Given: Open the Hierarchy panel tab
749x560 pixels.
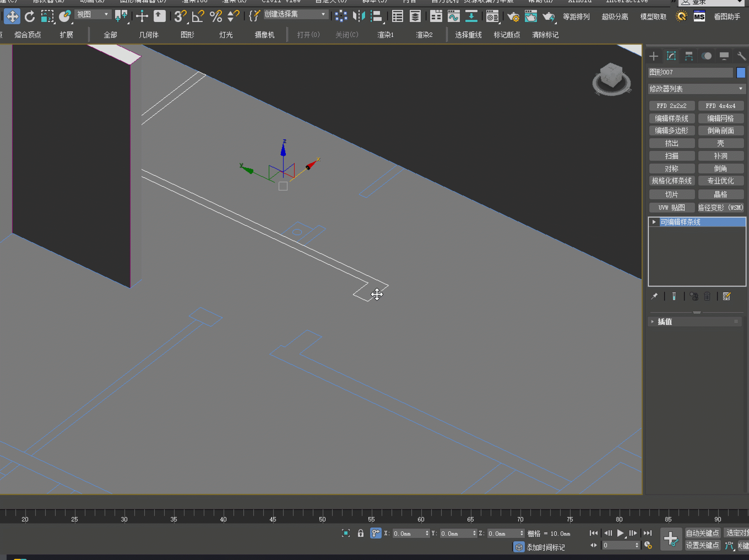Looking at the screenshot, I should 689,56.
